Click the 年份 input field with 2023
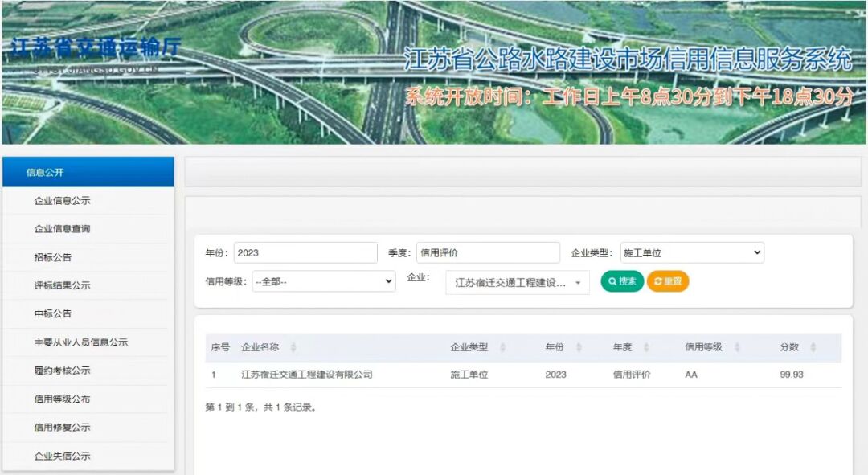Image resolution: width=868 pixels, height=475 pixels. click(305, 252)
